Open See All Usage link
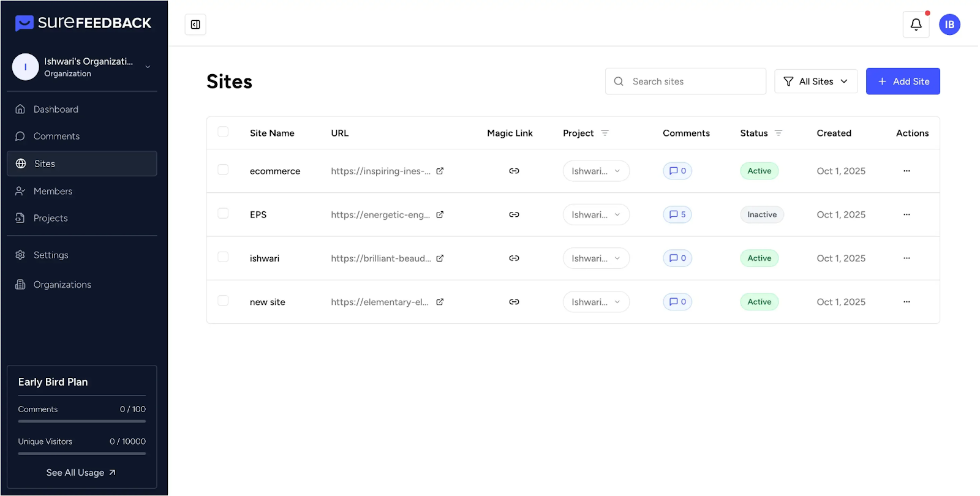The height and width of the screenshot is (496, 980). click(x=81, y=473)
